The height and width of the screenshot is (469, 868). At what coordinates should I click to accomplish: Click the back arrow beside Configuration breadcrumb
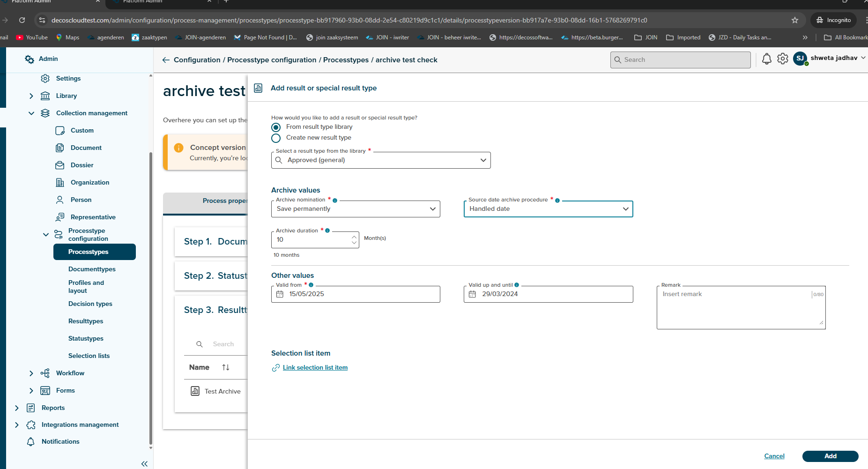pyautogui.click(x=166, y=60)
